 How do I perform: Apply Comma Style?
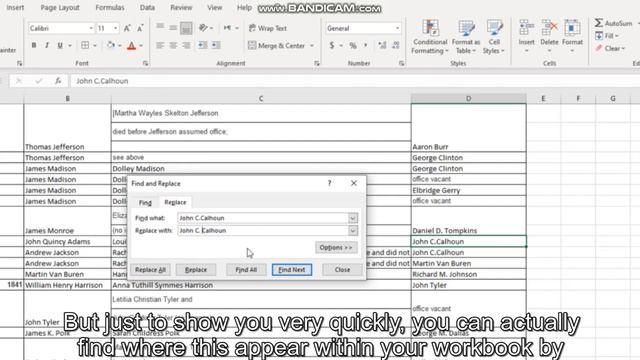click(366, 45)
